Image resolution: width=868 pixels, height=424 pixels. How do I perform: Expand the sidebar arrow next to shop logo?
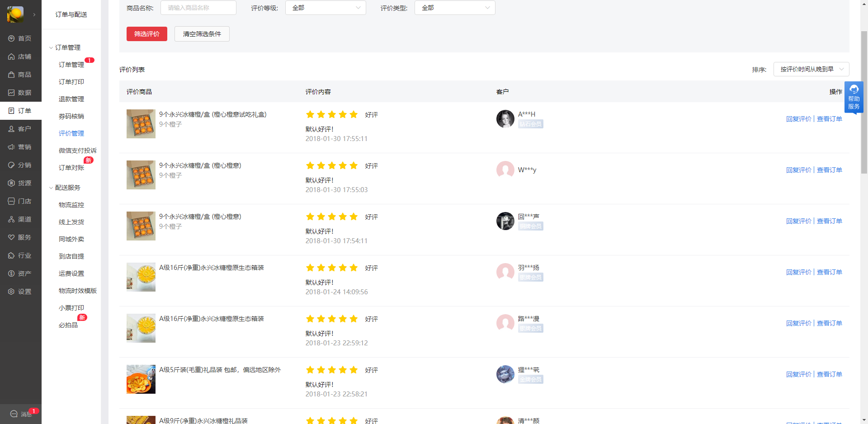click(x=34, y=14)
